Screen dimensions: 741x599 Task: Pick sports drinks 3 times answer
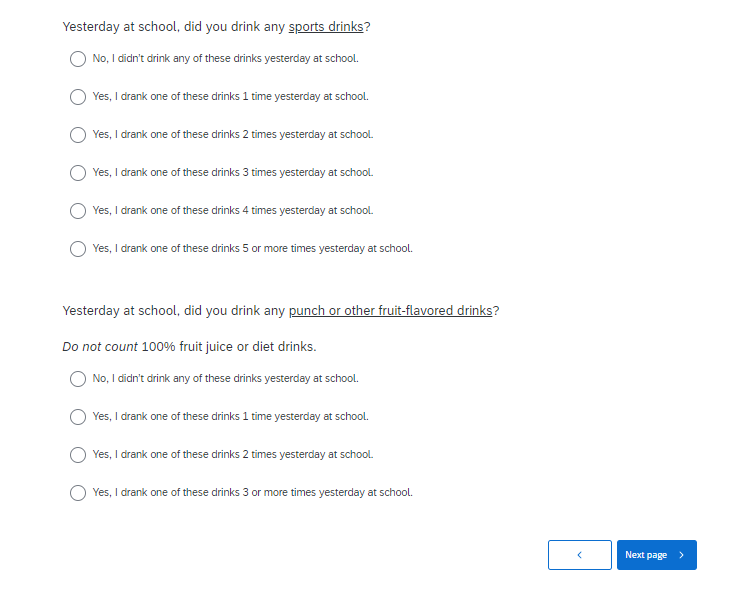78,173
